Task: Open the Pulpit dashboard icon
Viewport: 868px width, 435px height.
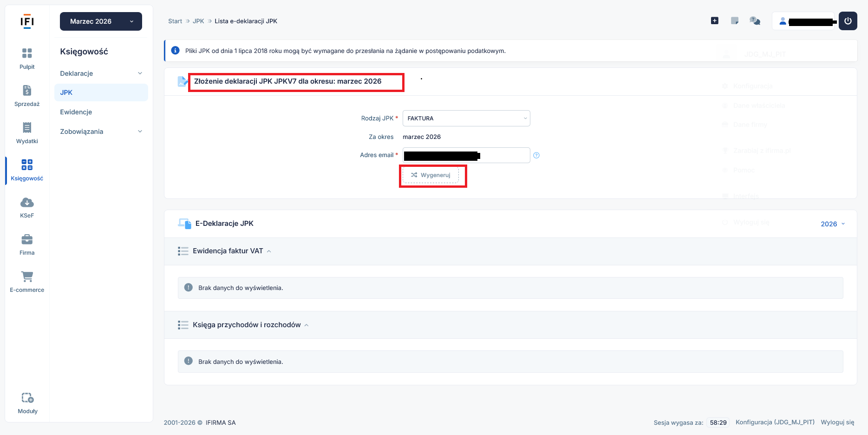Action: [27, 53]
